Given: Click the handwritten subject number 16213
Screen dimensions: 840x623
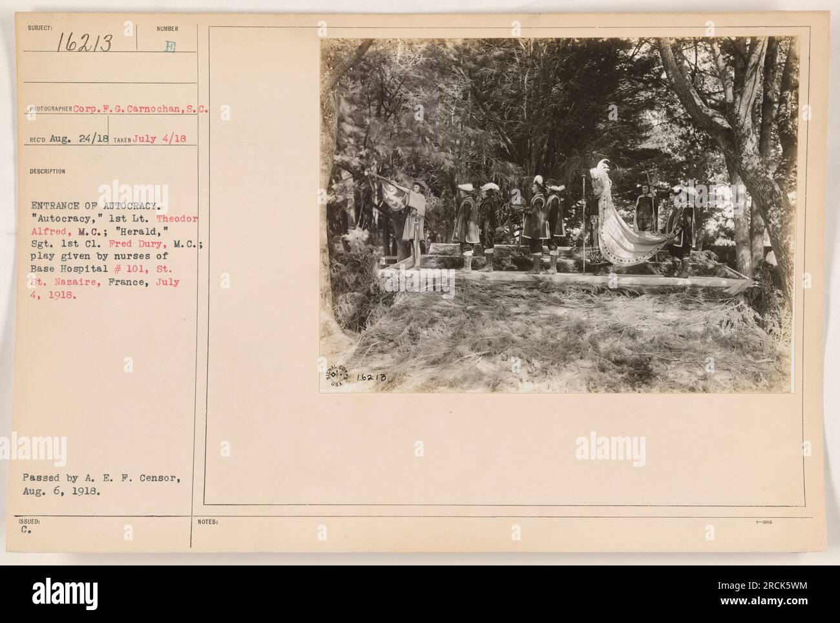Looking at the screenshot, I should [x=86, y=44].
